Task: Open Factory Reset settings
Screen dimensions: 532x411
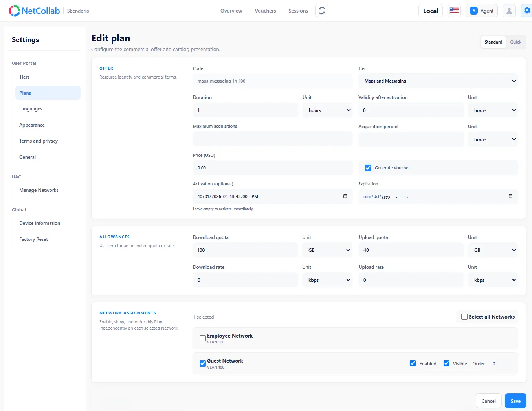Action: [x=48, y=239]
